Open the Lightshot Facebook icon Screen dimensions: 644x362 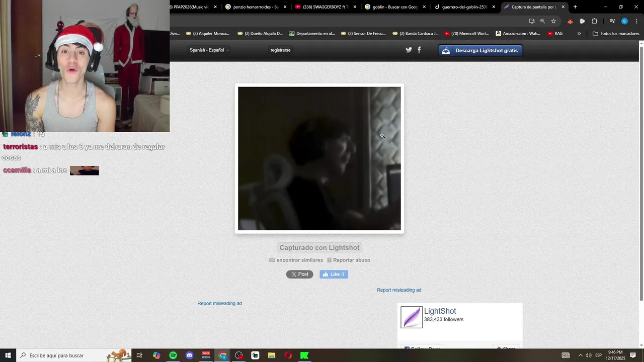[419, 50]
